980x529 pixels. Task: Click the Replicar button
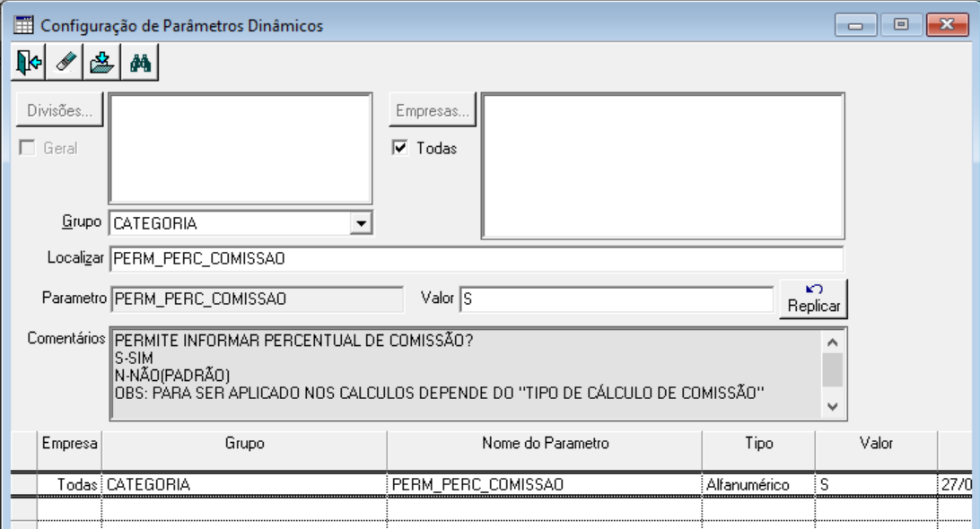pyautogui.click(x=813, y=299)
